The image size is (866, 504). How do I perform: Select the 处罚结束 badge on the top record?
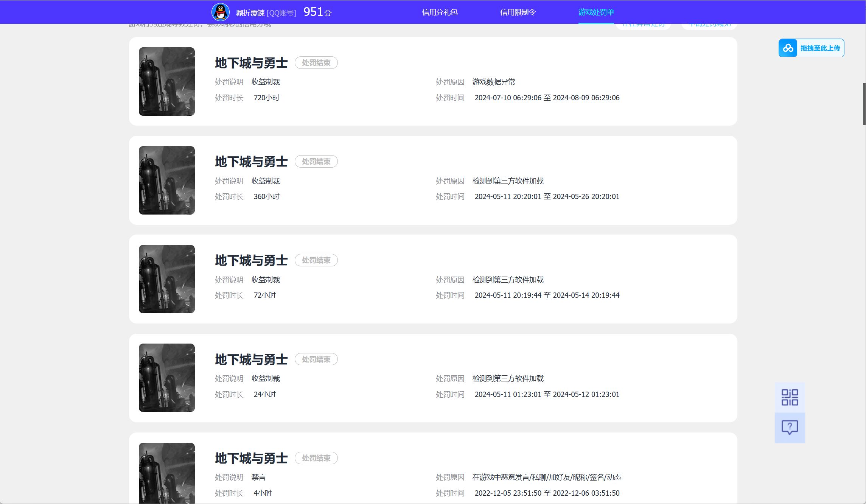click(x=316, y=63)
